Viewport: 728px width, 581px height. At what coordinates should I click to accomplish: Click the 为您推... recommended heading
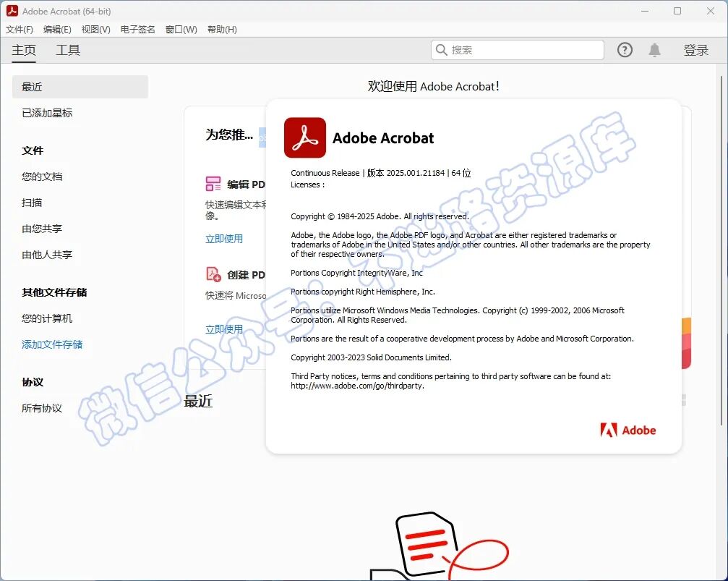tap(229, 135)
